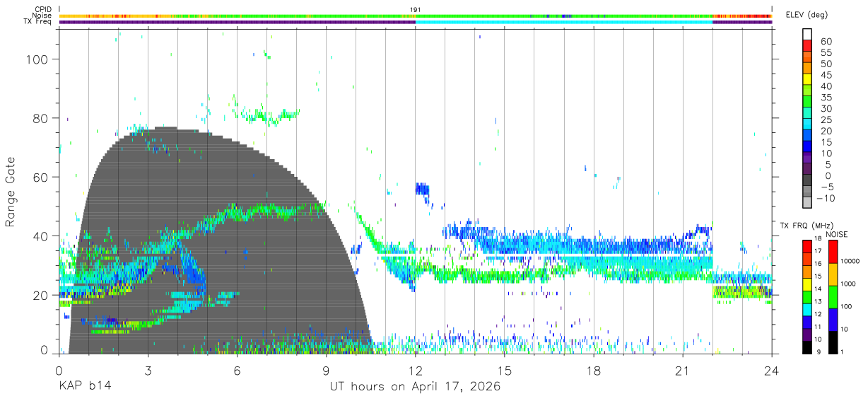
Task: Click the cyan segment of the TX Freq bar
Action: (x=564, y=22)
